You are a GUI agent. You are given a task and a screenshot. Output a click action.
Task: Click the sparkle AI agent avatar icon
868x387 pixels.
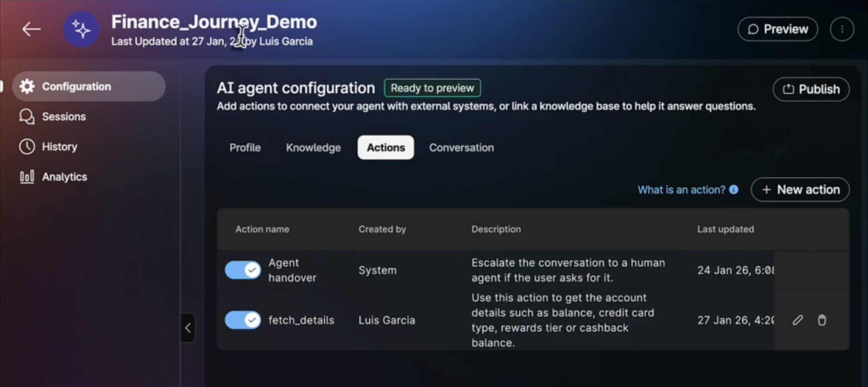point(81,29)
